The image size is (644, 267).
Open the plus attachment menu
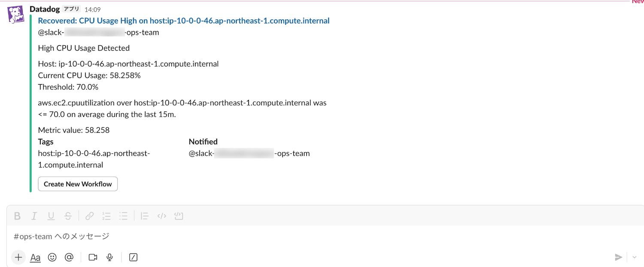pyautogui.click(x=18, y=257)
